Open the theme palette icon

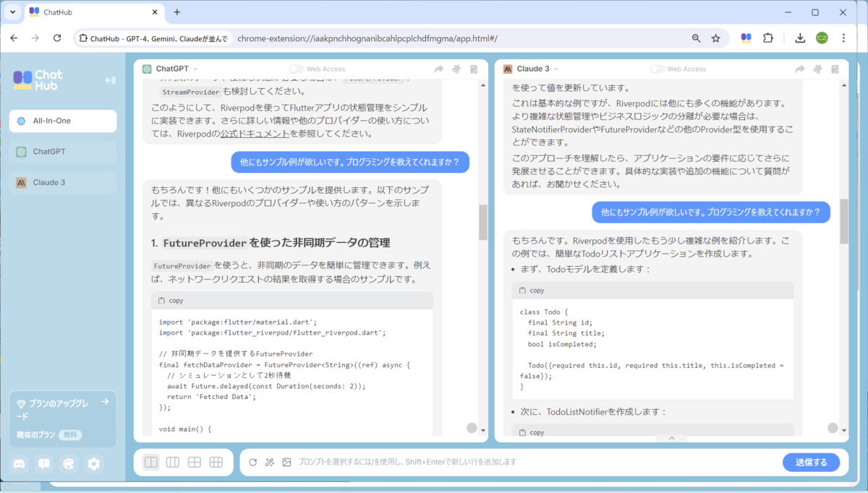(69, 464)
